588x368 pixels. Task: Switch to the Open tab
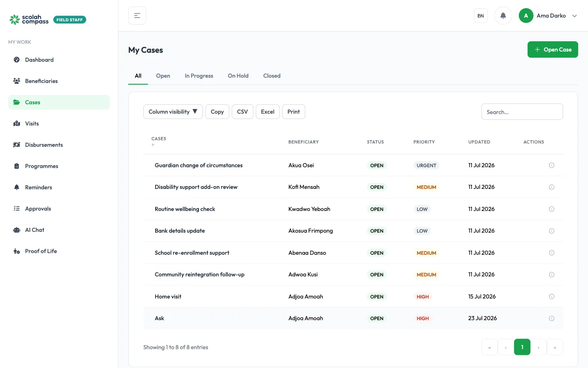(x=163, y=76)
